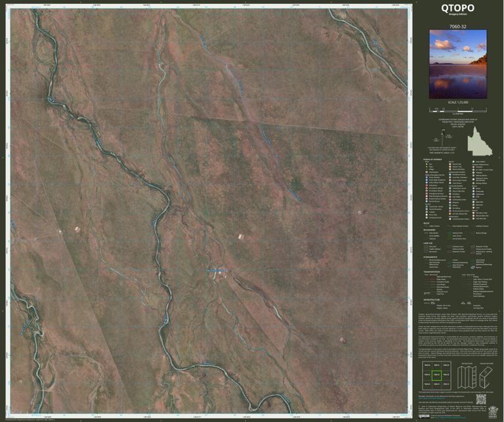This screenshot has width=504, height=422.
Task: Click the Creative Commons licence badge
Action: point(424,416)
